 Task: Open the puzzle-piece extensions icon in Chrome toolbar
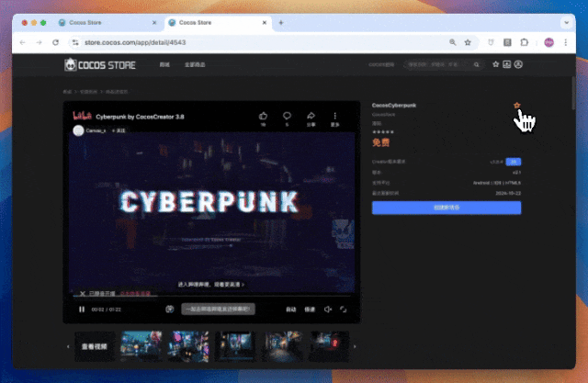click(x=525, y=42)
